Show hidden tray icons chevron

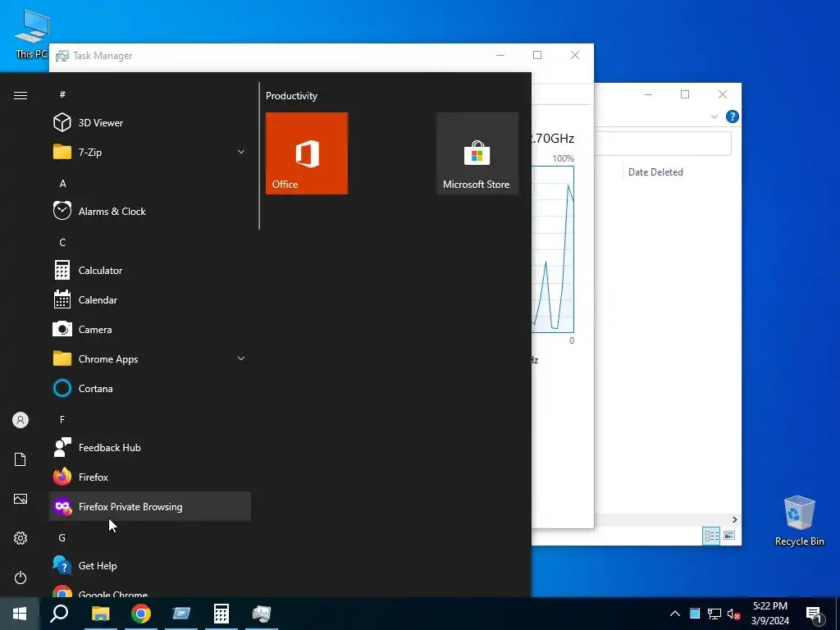(x=675, y=614)
